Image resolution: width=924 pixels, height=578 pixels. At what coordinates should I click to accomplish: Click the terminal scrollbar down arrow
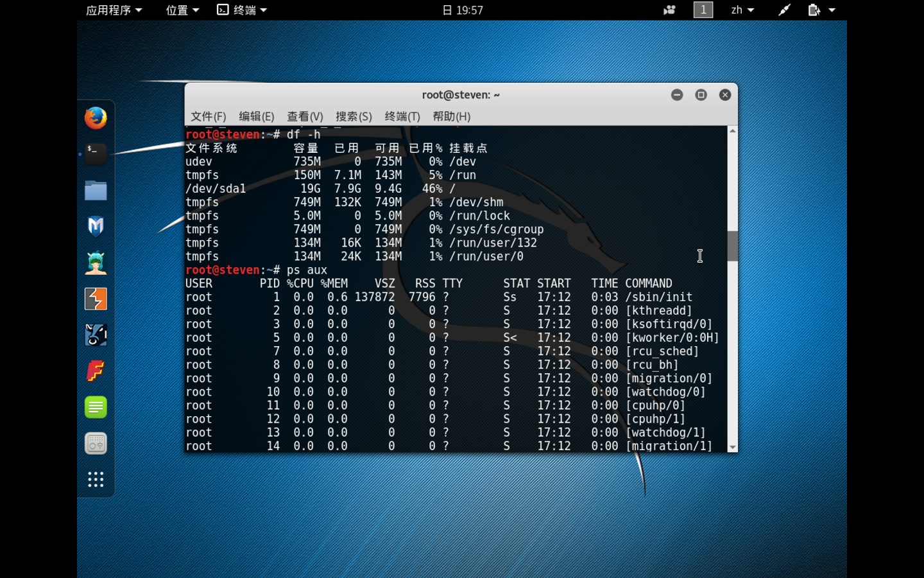tap(732, 447)
